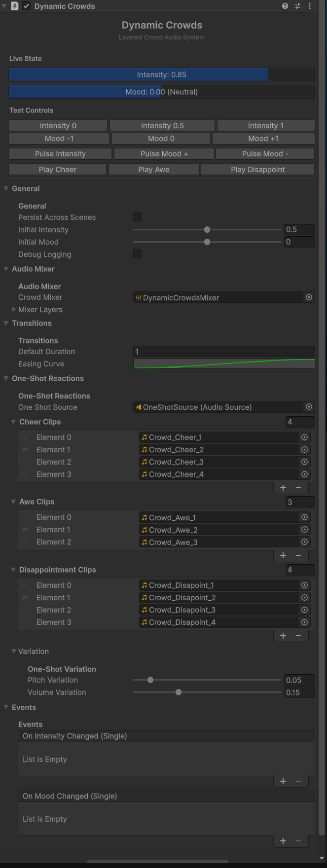Add an element to Disappointment Clips
Screen dimensions: 327x868
(283, 635)
